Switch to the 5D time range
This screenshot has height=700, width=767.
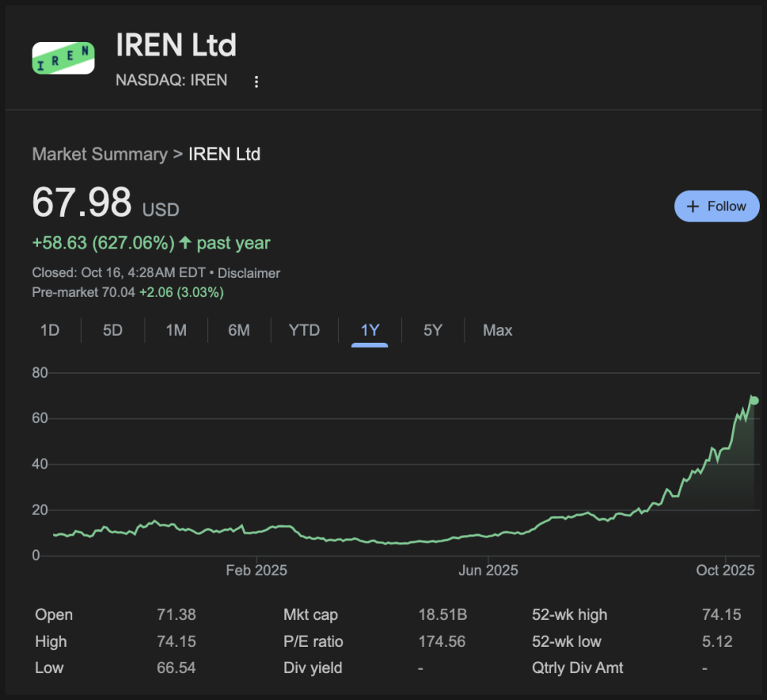(113, 330)
